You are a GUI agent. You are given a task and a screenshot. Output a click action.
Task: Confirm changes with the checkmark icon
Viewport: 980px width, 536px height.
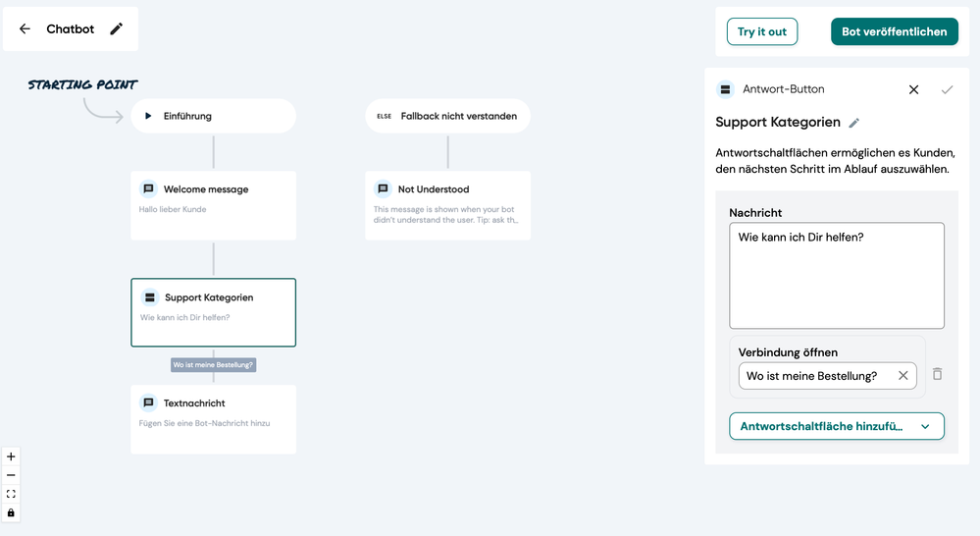(947, 89)
